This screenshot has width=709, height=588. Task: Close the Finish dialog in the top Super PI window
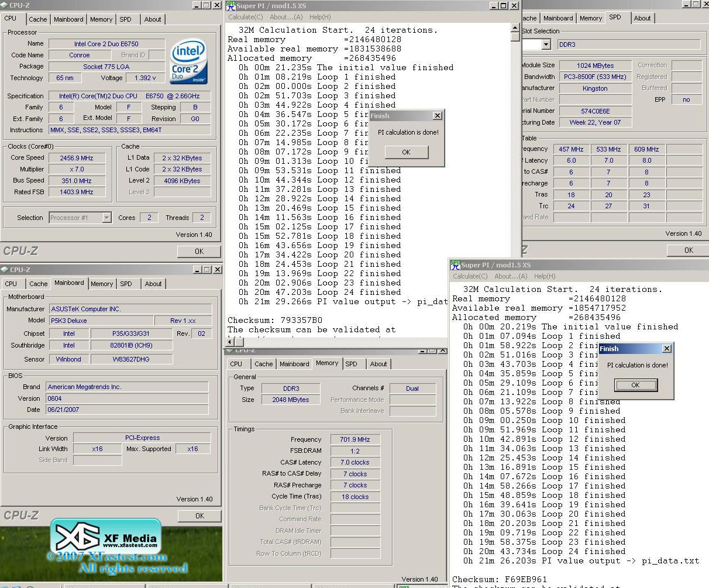[x=437, y=116]
